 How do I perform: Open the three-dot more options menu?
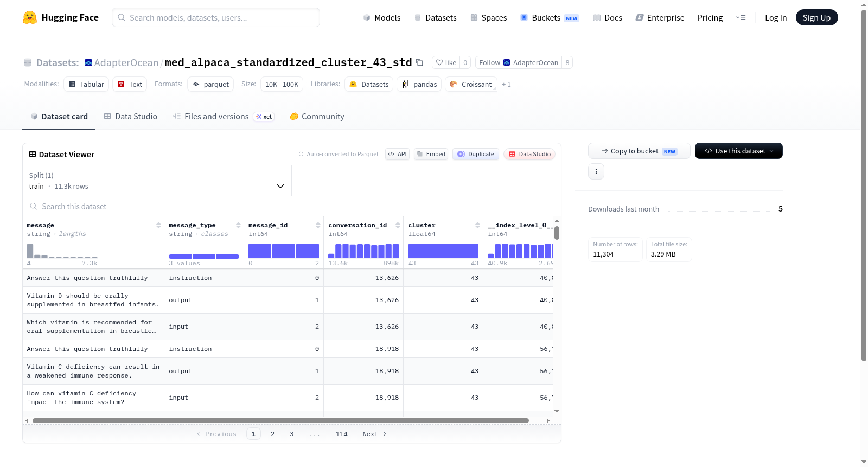pyautogui.click(x=596, y=171)
